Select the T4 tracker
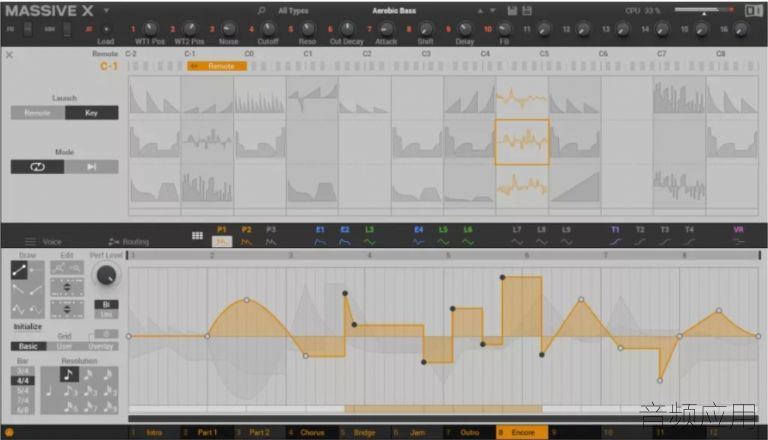Viewport: 768px width, 440px height. (689, 236)
